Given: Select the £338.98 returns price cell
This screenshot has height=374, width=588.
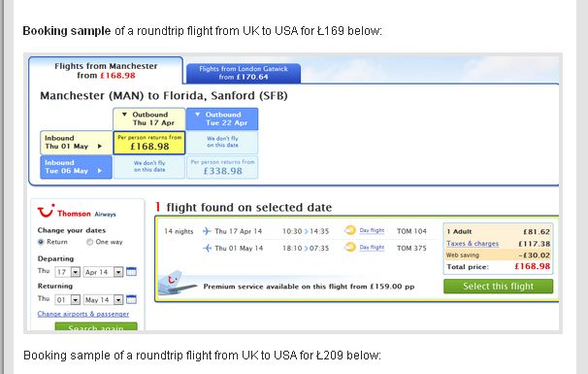Looking at the screenshot, I should pyautogui.click(x=222, y=167).
